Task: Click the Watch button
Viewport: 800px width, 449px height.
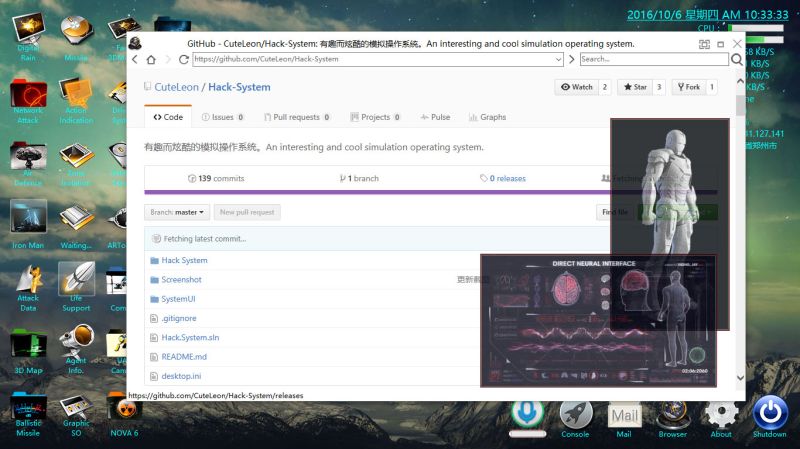Action: coord(577,87)
